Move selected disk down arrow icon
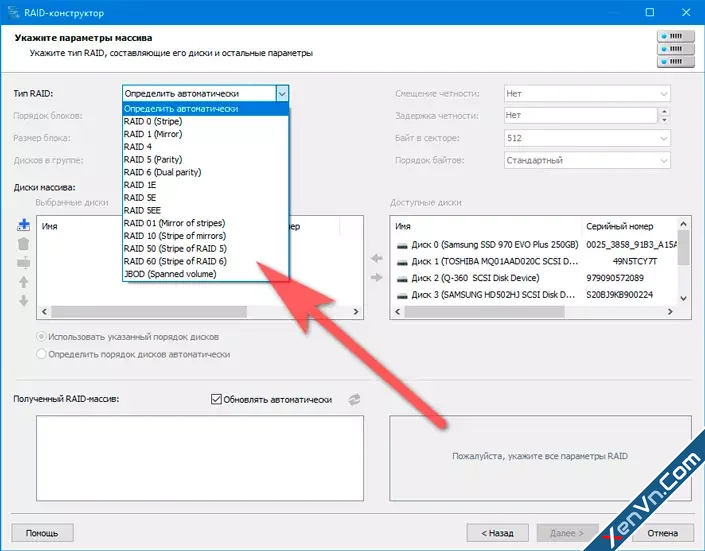 [23, 300]
